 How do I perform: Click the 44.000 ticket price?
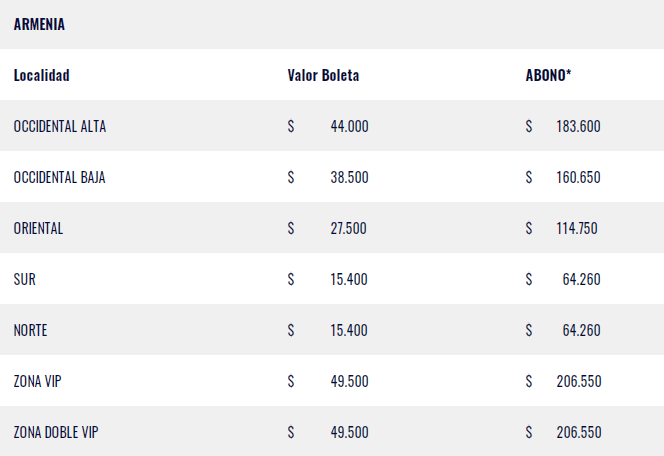click(349, 127)
